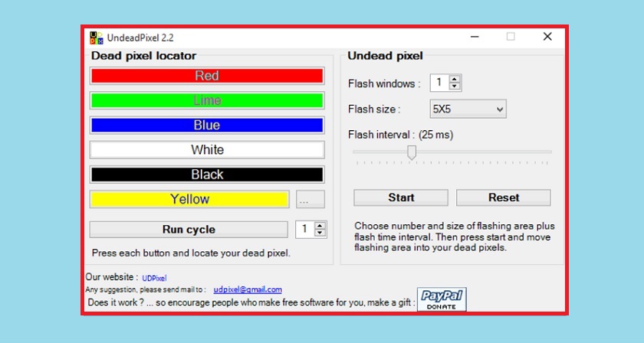This screenshot has height=343, width=644.
Task: Click the 'UndeadPixel 2.2' title text
Action: 140,38
